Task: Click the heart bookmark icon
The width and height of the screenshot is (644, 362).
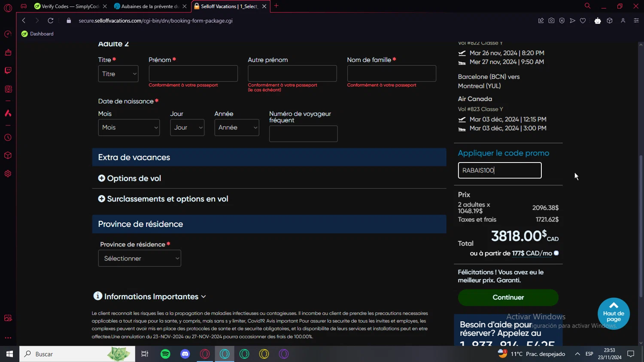Action: 583,21
